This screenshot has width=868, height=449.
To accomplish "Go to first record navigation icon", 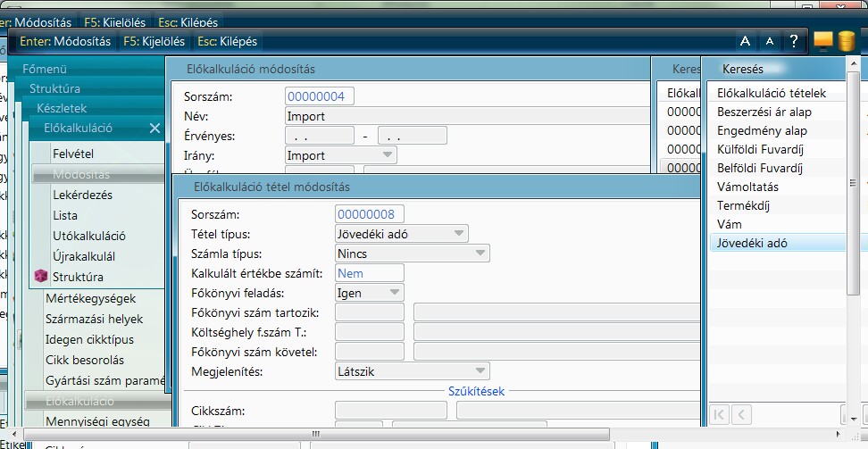I will pyautogui.click(x=719, y=414).
